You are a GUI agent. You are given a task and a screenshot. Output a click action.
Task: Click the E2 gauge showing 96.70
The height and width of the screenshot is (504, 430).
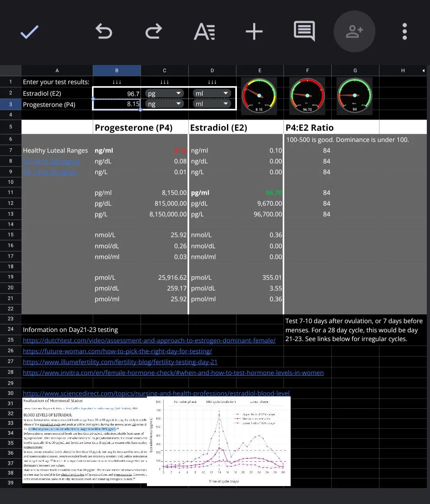pos(307,96)
